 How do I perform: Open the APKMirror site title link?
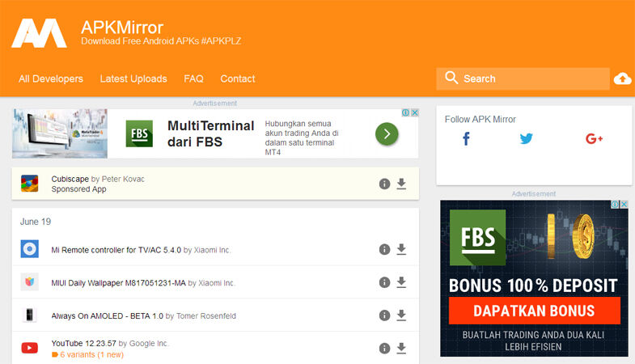coord(122,28)
